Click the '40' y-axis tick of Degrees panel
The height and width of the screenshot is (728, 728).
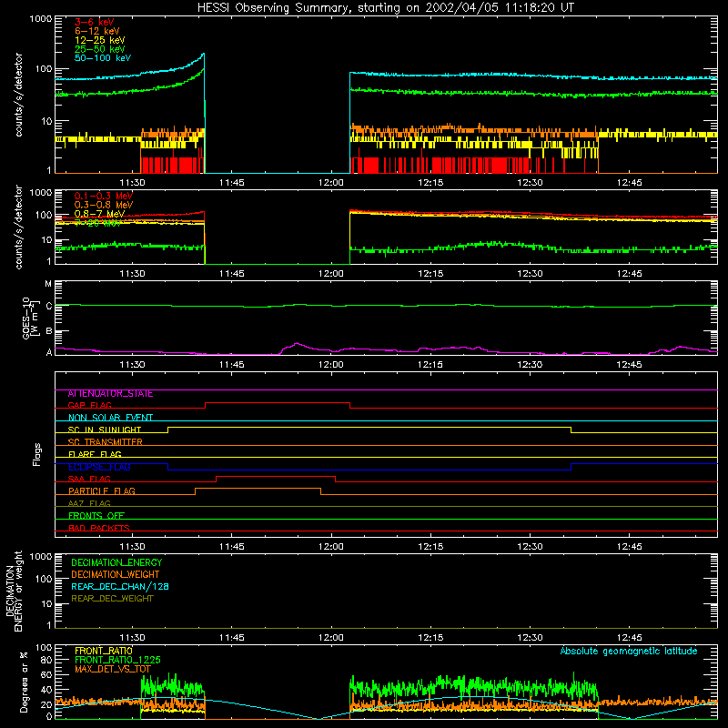click(x=46, y=690)
